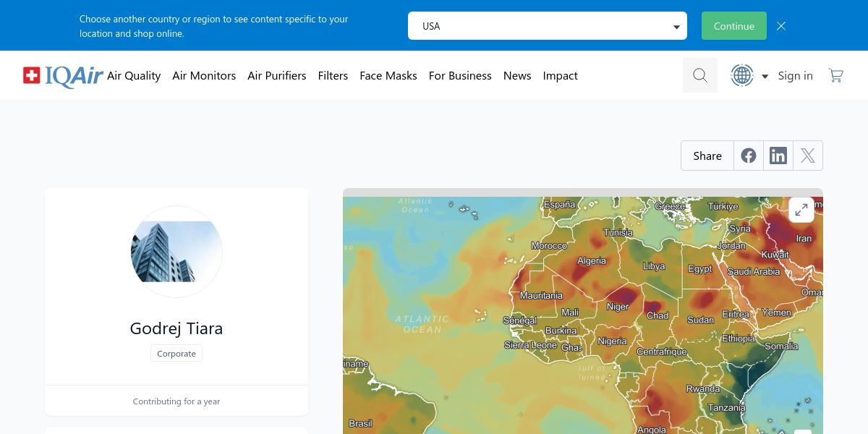Open the USA country dropdown
The image size is (868, 434).
[548, 26]
